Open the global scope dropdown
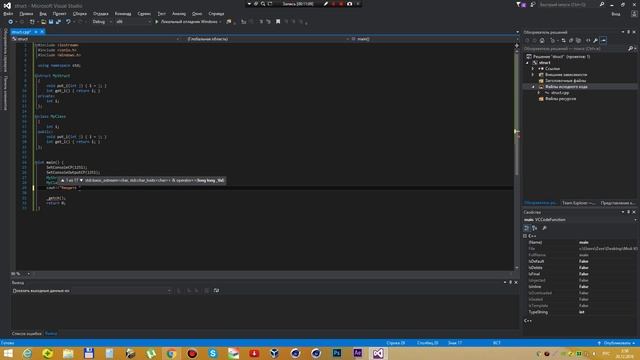640x360 pixels. (x=267, y=39)
